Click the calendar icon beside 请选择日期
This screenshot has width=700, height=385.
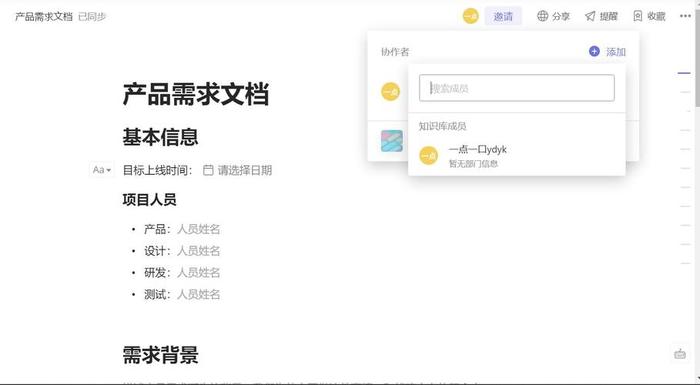208,170
